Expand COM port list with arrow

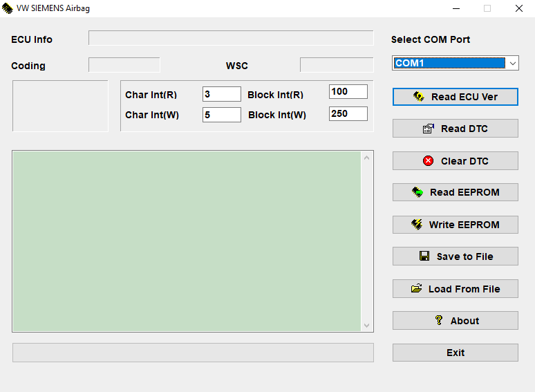[x=512, y=63]
